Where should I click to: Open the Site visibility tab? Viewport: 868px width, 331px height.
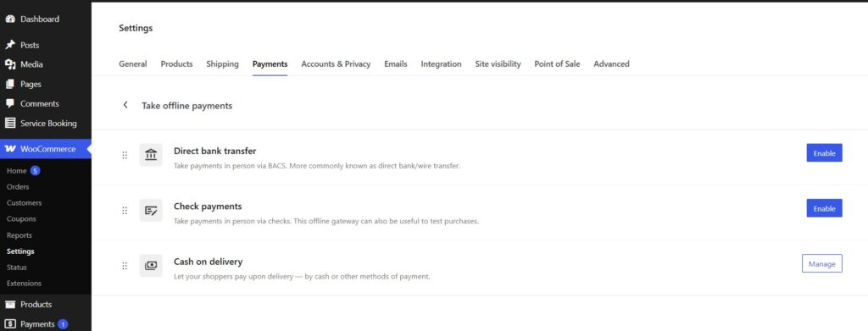[498, 64]
